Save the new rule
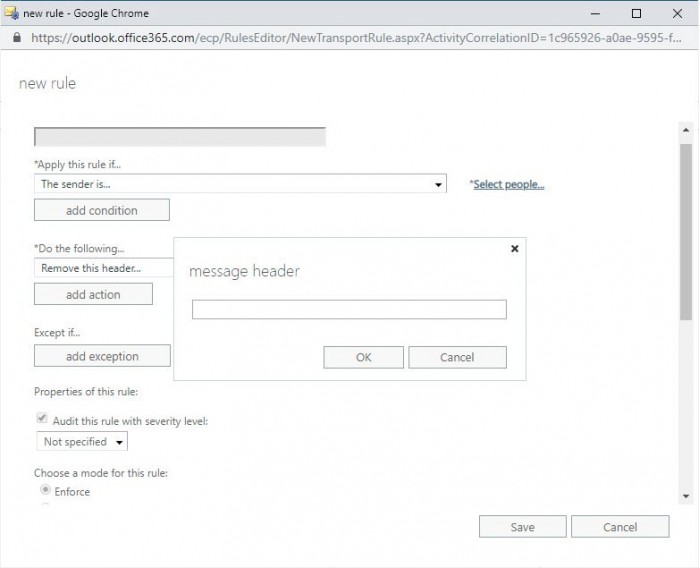The height and width of the screenshot is (568, 700). pos(522,527)
